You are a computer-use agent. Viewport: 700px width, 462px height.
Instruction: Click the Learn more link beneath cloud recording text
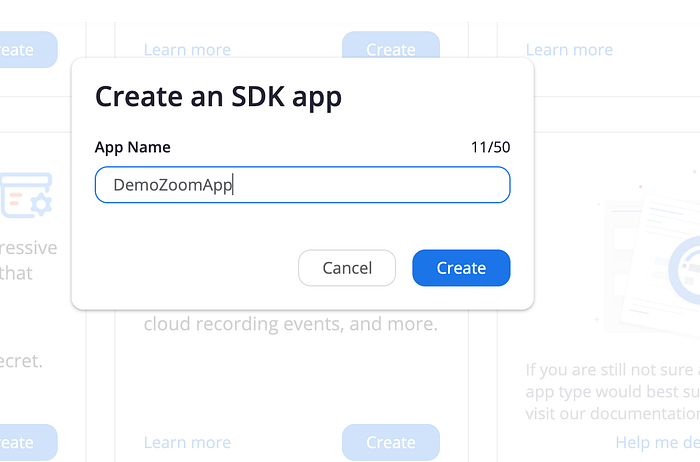click(187, 442)
